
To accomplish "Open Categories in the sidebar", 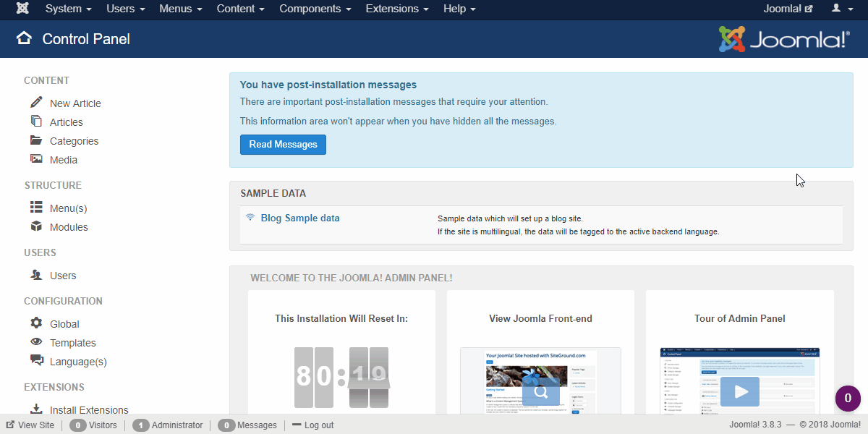I will click(x=75, y=141).
